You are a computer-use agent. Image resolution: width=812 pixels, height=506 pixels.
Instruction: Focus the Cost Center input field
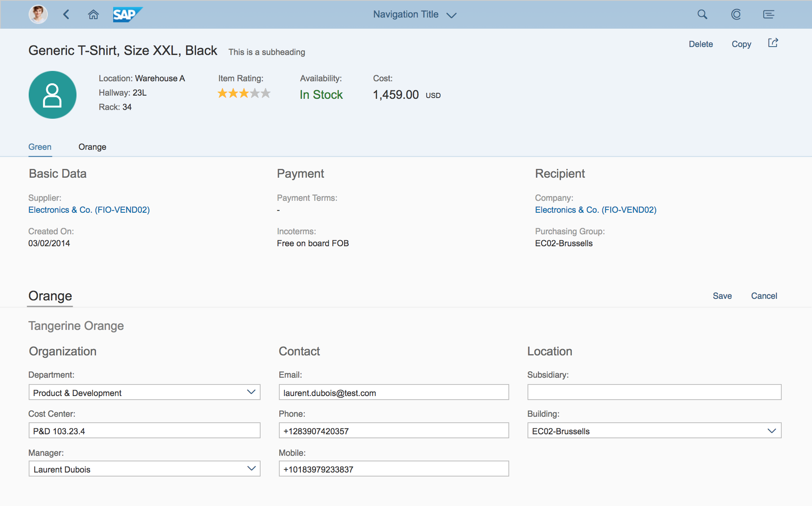click(x=144, y=431)
